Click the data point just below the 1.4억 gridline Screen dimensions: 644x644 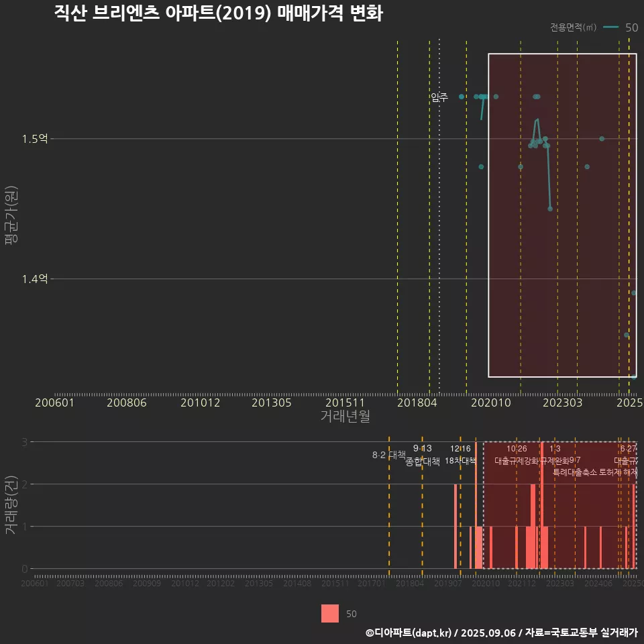[x=634, y=293]
